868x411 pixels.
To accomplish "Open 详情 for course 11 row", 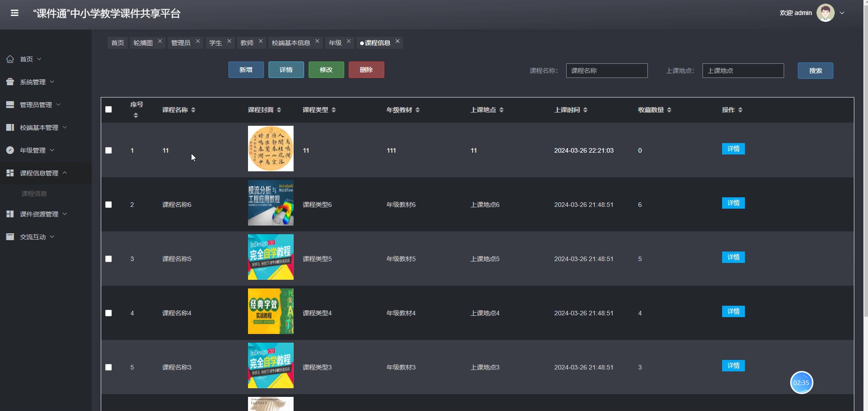I will (734, 149).
